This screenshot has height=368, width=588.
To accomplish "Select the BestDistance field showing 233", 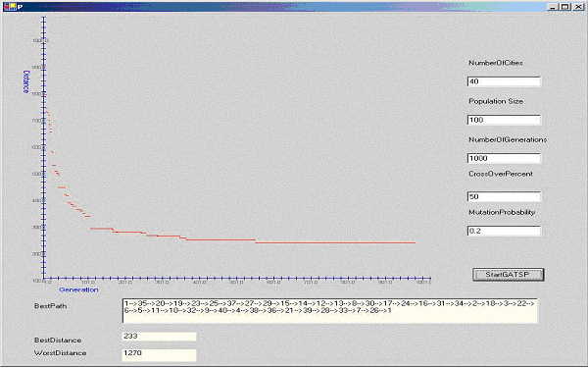I will [x=159, y=336].
